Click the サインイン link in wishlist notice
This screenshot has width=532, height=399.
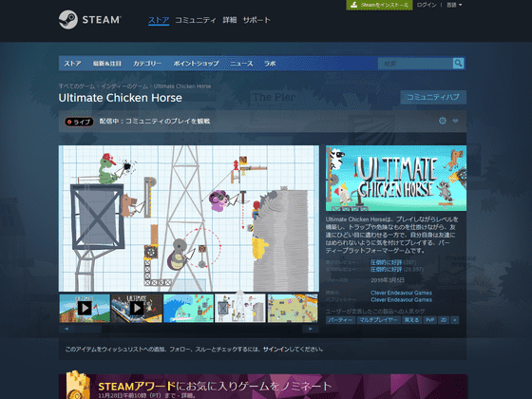click(x=277, y=350)
